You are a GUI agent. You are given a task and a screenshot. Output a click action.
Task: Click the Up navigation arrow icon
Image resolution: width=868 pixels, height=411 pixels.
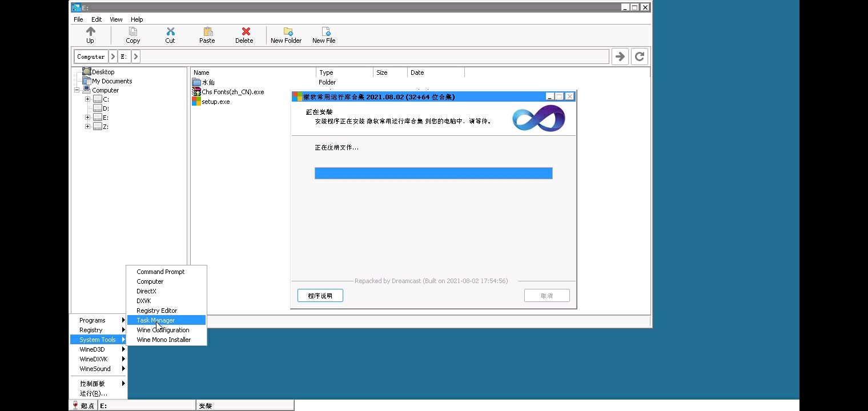click(x=90, y=32)
